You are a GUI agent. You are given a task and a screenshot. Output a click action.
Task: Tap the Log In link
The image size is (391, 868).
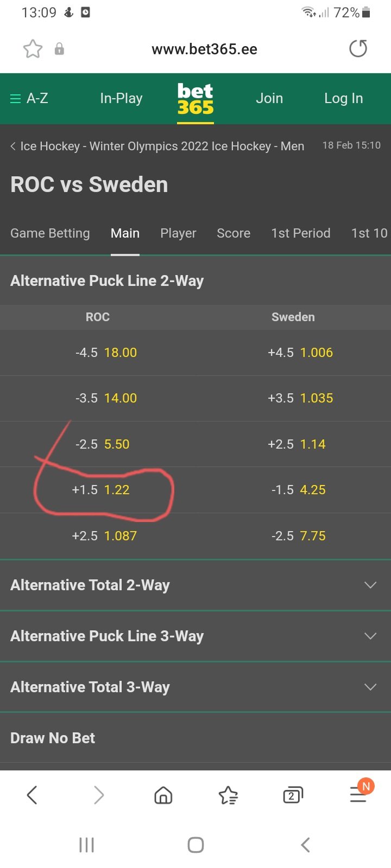click(x=343, y=98)
